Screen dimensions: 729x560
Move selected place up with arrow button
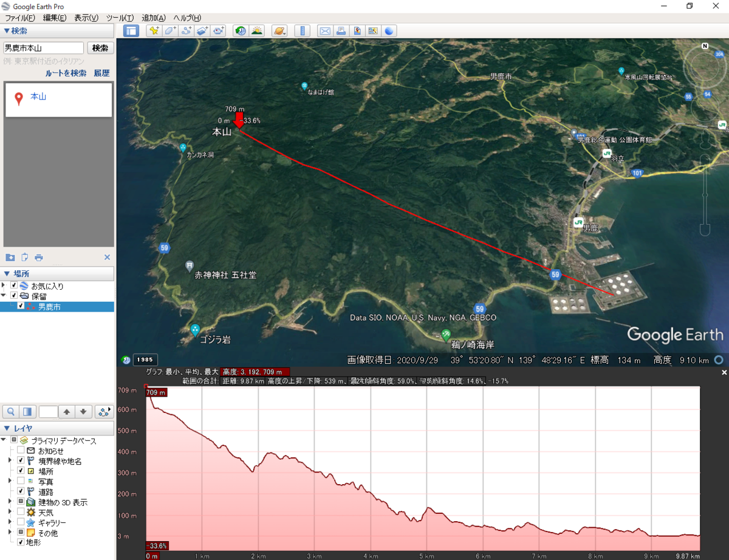(x=67, y=412)
